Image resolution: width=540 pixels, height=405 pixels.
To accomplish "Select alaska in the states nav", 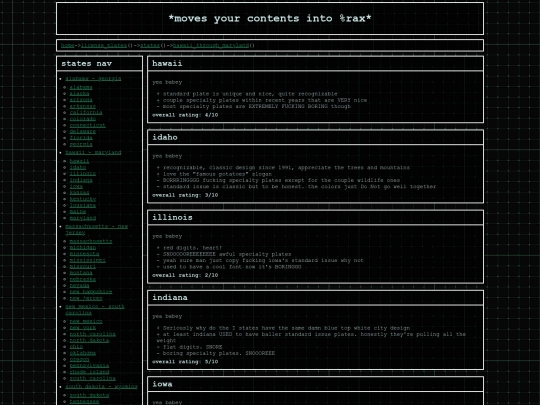I will 79,94.
